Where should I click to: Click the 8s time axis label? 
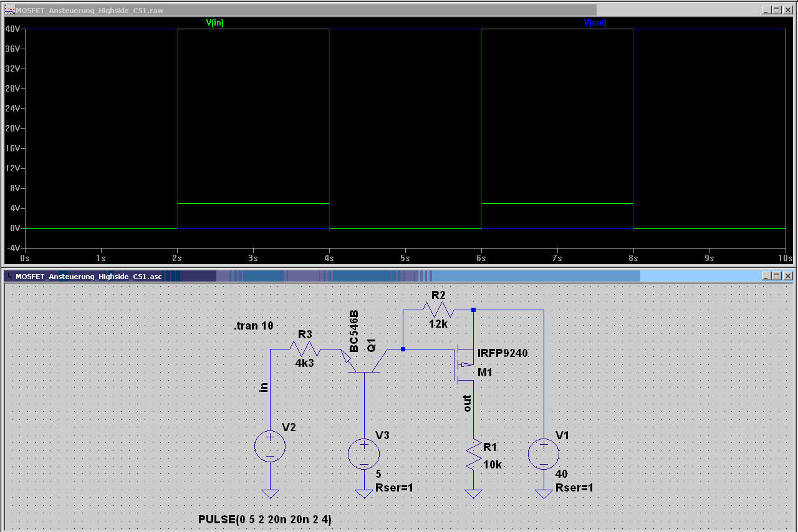(x=633, y=257)
